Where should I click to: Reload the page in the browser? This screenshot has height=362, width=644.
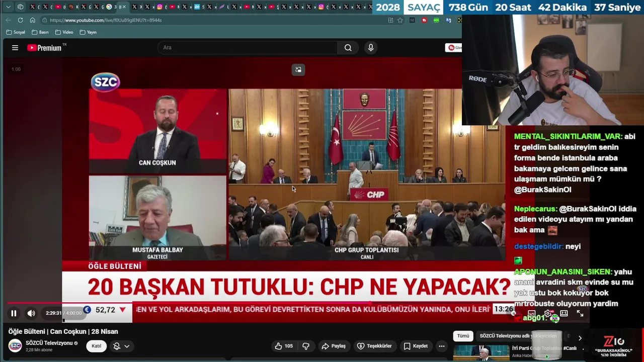tap(20, 20)
